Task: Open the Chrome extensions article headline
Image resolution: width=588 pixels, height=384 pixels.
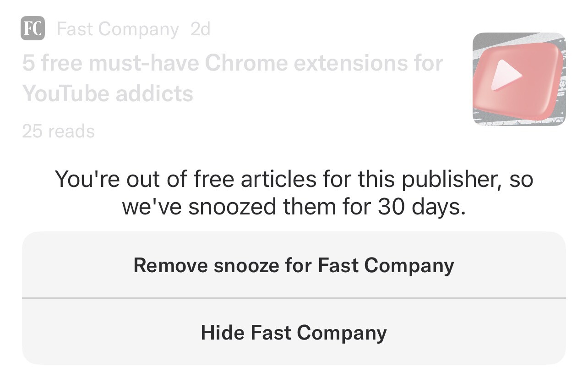Action: 233,78
